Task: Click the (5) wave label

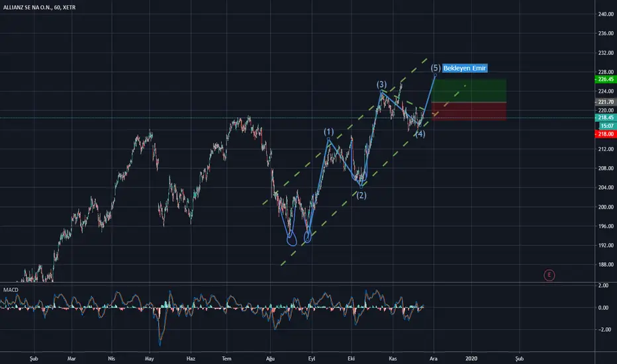Action: coord(435,68)
